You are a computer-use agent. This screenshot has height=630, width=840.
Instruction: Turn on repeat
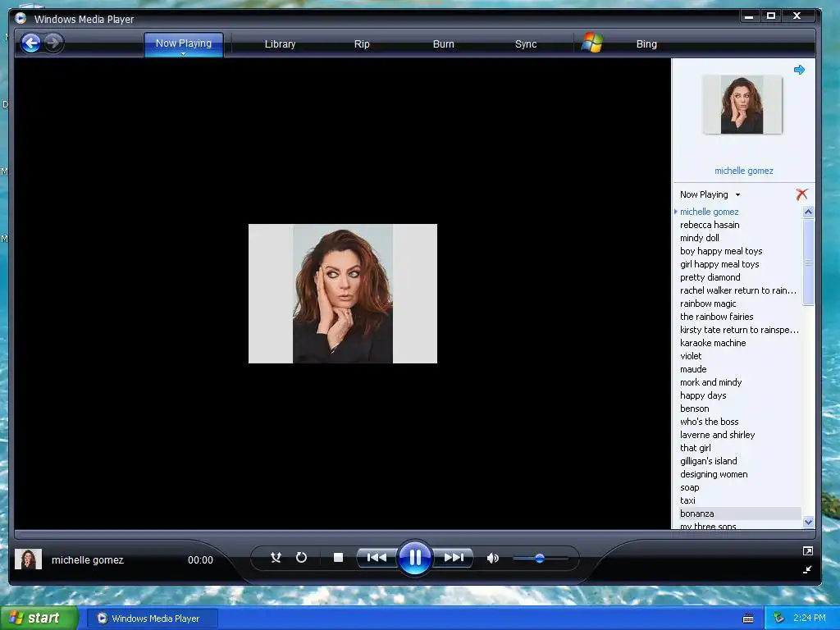coord(302,558)
